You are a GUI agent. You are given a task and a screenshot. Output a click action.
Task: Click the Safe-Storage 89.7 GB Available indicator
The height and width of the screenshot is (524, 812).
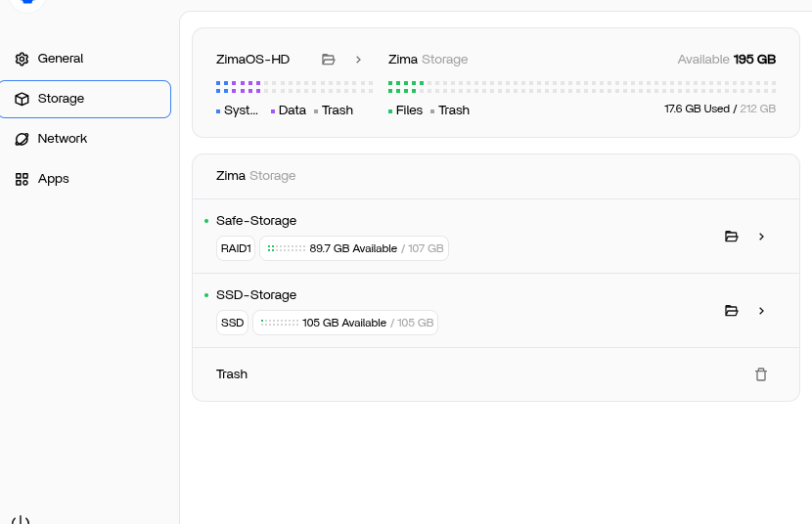click(354, 248)
